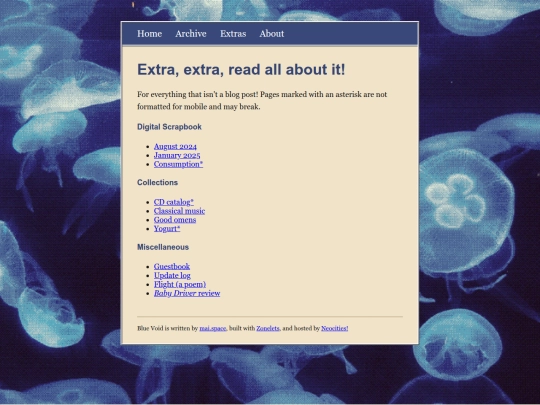Open the About page link
540x405 pixels.
pos(272,34)
